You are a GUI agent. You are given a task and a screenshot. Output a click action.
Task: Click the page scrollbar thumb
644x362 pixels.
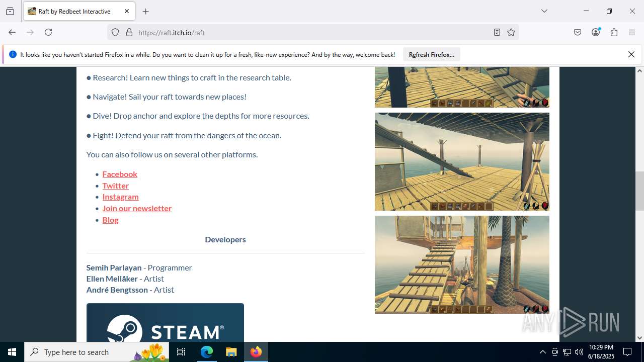(640, 191)
